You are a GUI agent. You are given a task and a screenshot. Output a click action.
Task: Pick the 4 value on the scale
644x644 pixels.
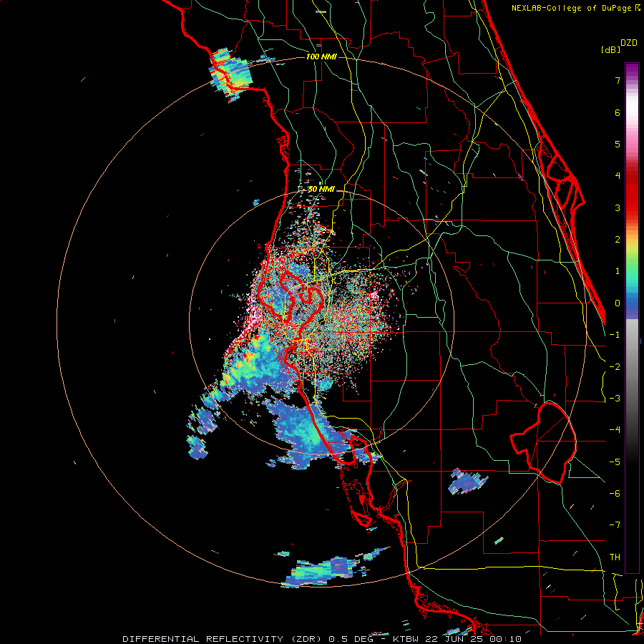618,176
